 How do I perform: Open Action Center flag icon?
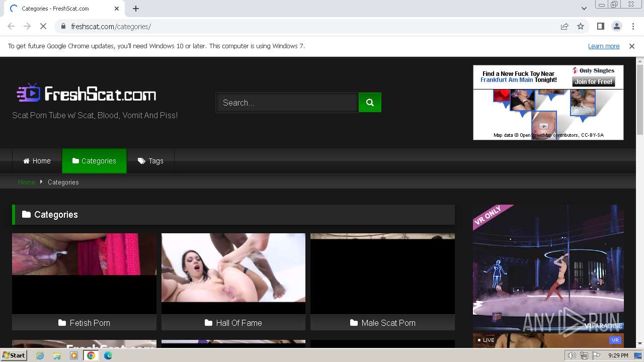pyautogui.click(x=596, y=355)
